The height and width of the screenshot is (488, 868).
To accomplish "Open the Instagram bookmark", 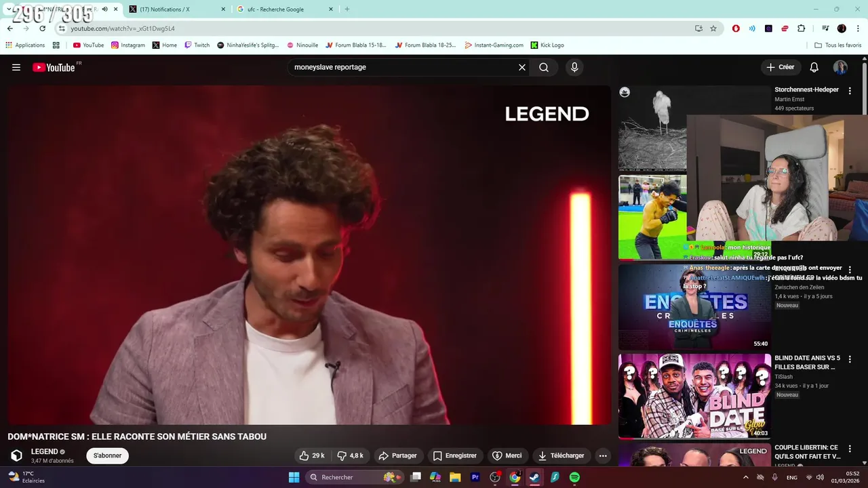I will (x=128, y=45).
